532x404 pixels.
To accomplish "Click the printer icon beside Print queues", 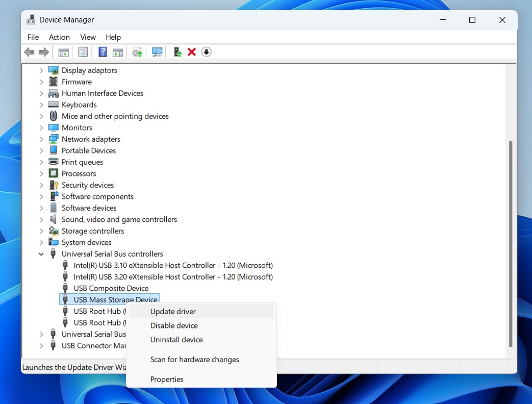I will tap(53, 162).
